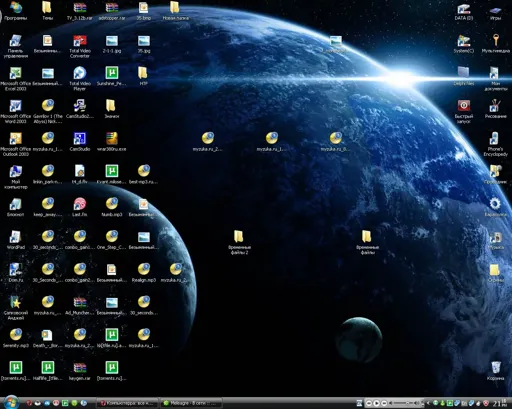Switch to the Opera Компьютерра taskbar button

pos(127,403)
